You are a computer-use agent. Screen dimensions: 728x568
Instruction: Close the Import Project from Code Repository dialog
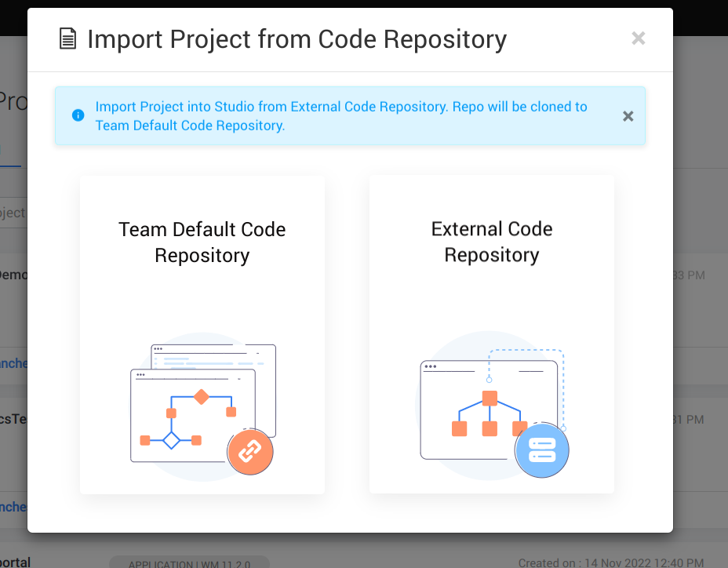[x=638, y=38]
